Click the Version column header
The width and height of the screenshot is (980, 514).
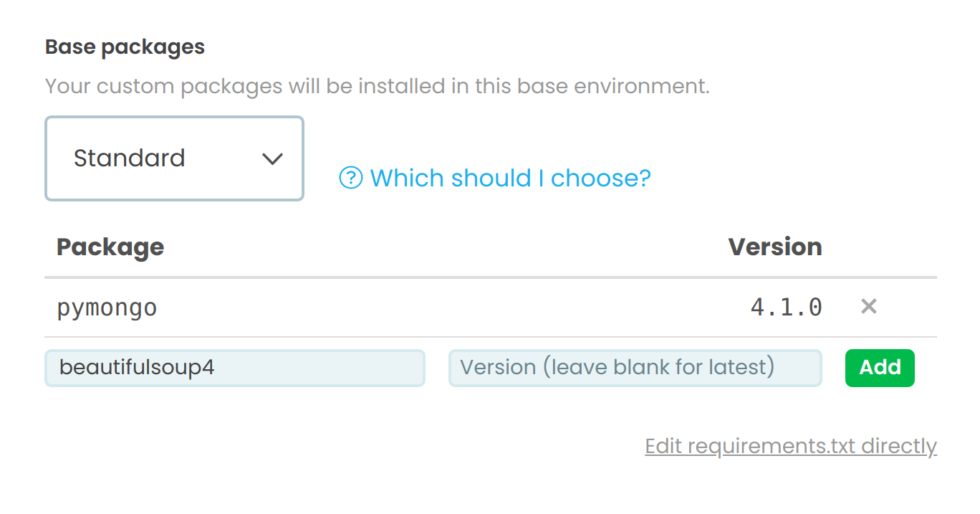coord(775,247)
